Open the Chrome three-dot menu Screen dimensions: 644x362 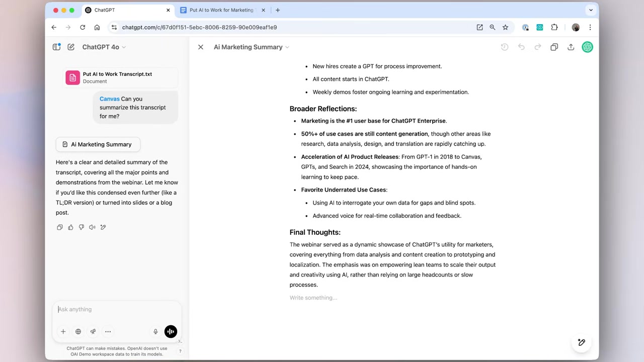(x=590, y=27)
